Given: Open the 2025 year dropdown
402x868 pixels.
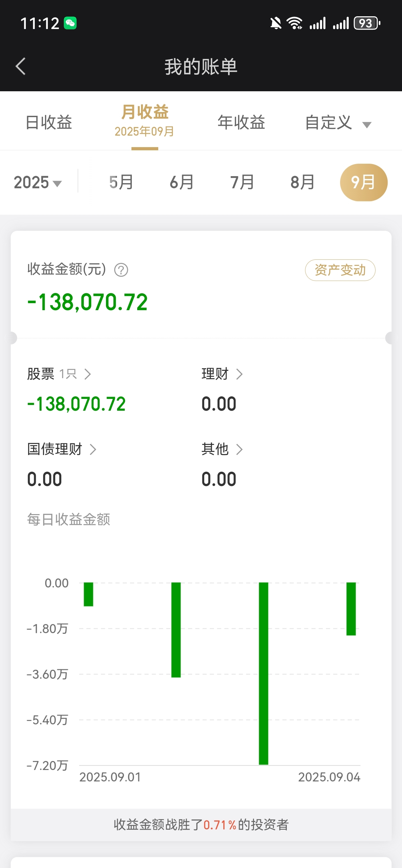Looking at the screenshot, I should 38,182.
